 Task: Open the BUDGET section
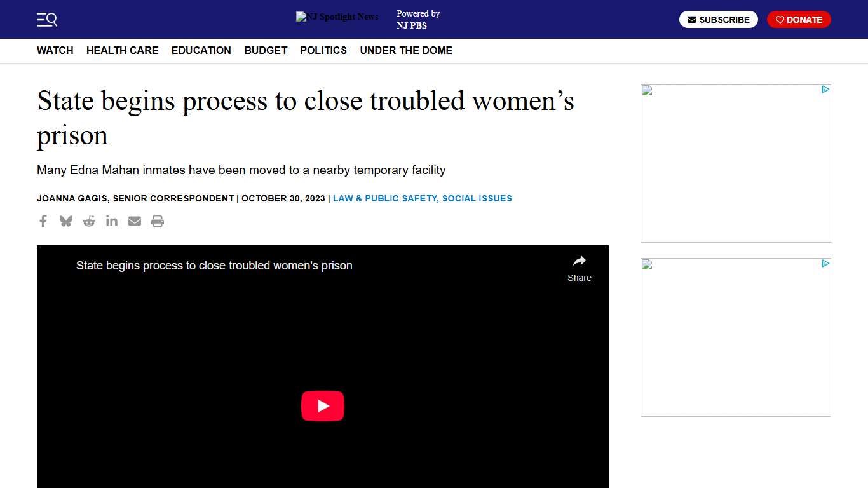tap(265, 50)
